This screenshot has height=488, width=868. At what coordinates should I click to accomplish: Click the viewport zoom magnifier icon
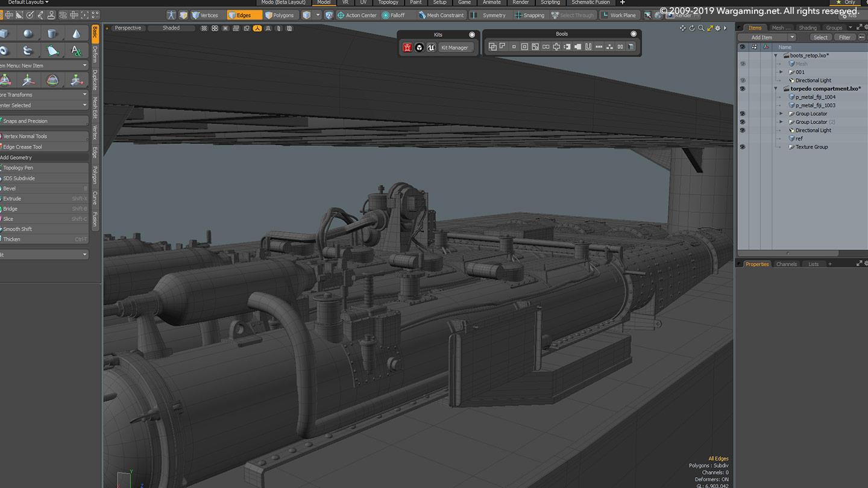tap(701, 28)
